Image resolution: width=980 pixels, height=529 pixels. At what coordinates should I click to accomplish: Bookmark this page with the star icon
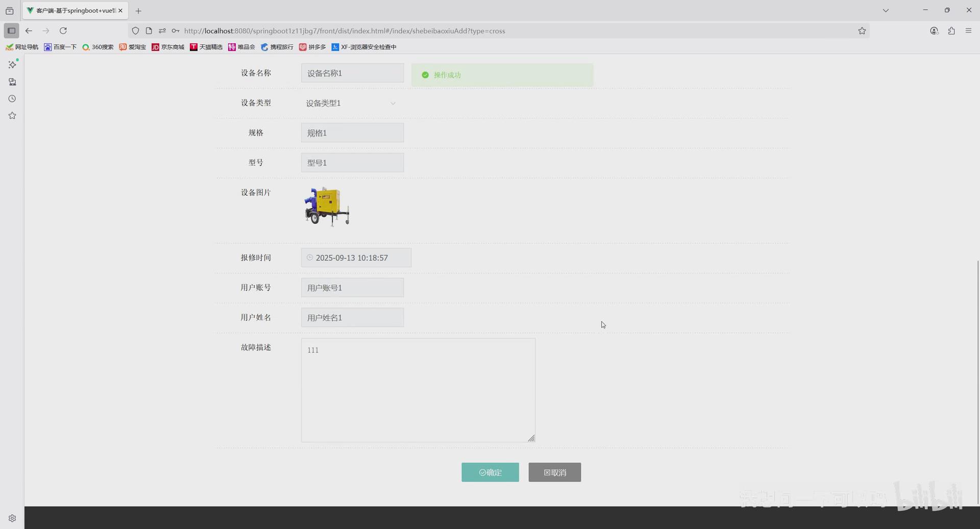862,31
